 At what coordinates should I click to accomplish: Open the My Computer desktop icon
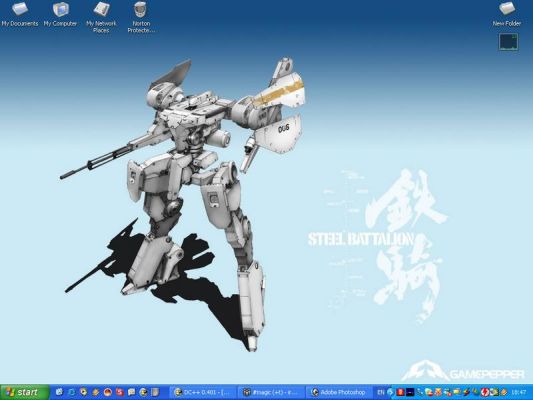60,14
